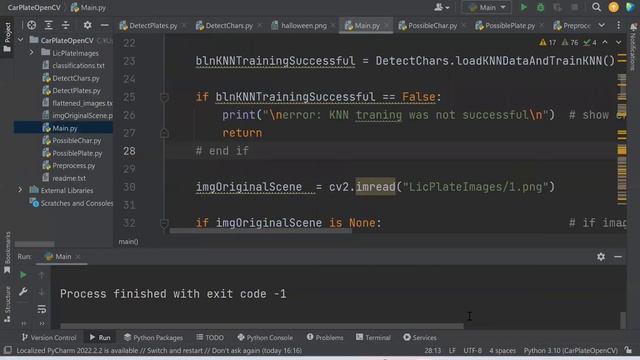The height and width of the screenshot is (360, 640).
Task: Select opened file locate target icon
Action: tap(31, 25)
